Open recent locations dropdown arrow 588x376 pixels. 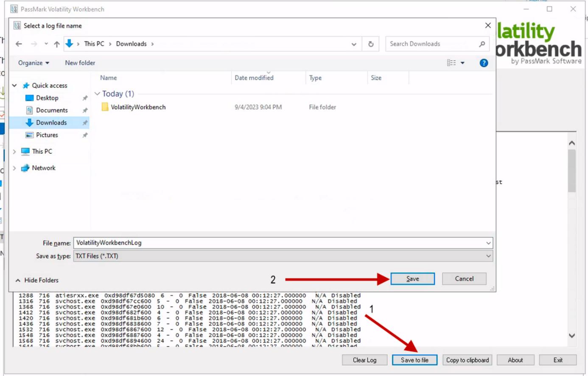coord(46,44)
